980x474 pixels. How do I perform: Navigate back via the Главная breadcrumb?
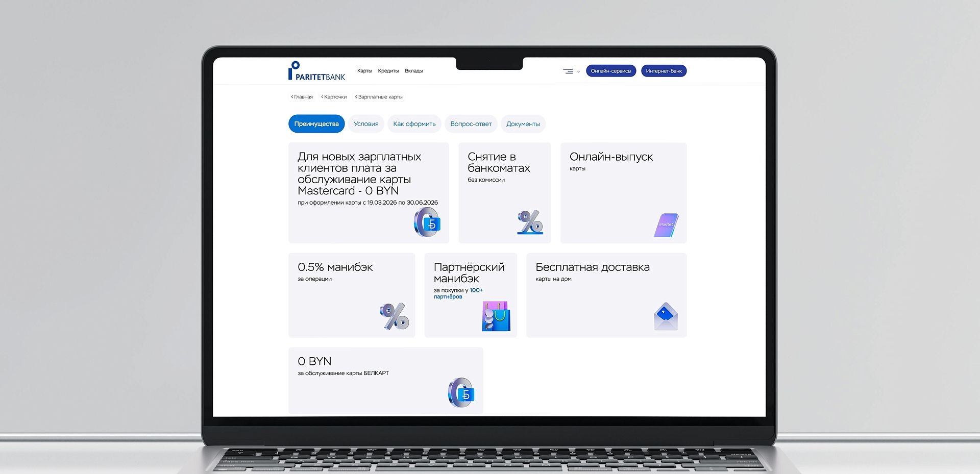click(303, 96)
